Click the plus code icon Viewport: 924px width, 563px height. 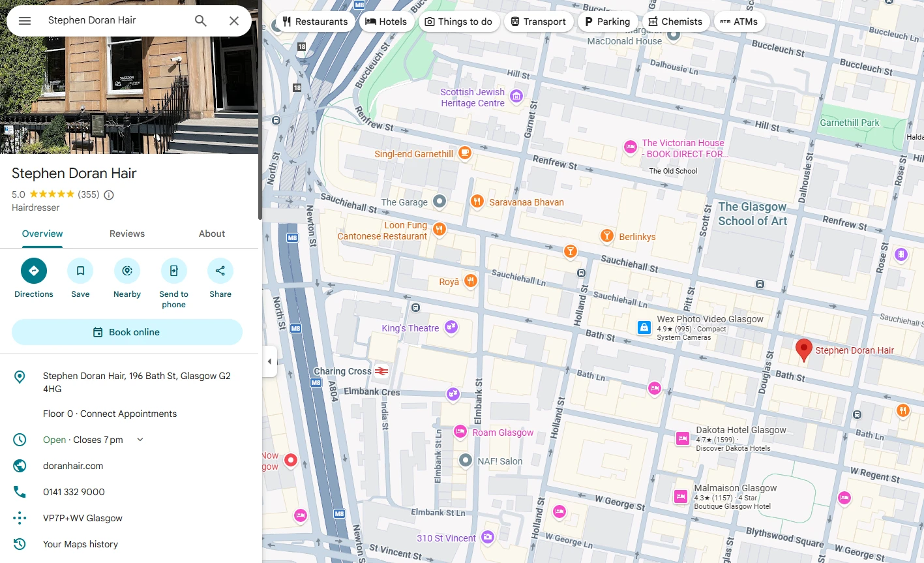pyautogui.click(x=20, y=518)
